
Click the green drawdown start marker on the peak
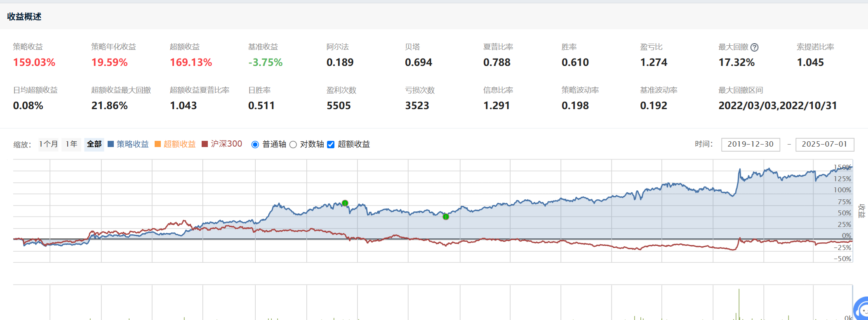[345, 203]
